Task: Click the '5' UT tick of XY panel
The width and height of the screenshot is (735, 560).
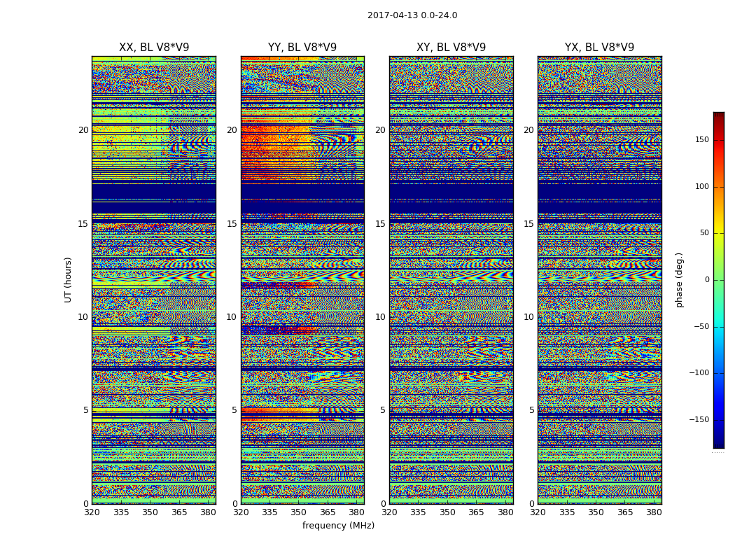Action: [383, 410]
